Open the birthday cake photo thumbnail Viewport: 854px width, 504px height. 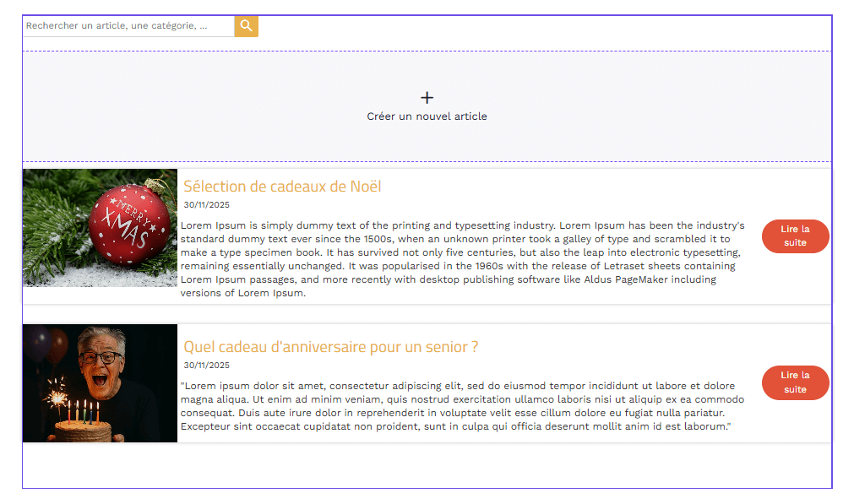(x=100, y=382)
